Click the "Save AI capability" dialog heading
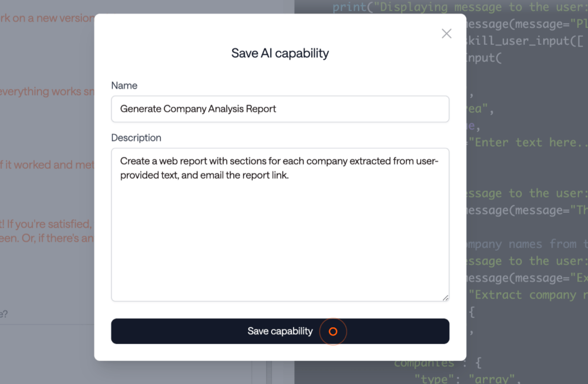The height and width of the screenshot is (384, 588). (280, 53)
